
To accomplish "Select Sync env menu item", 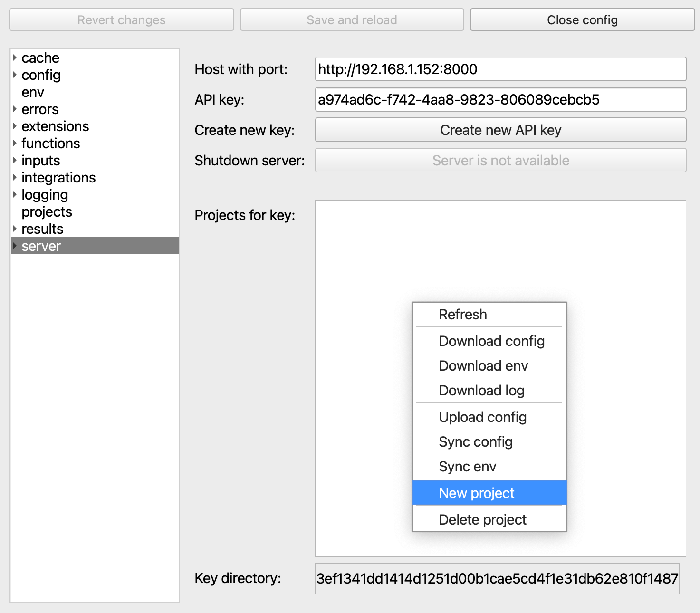I will coord(468,467).
